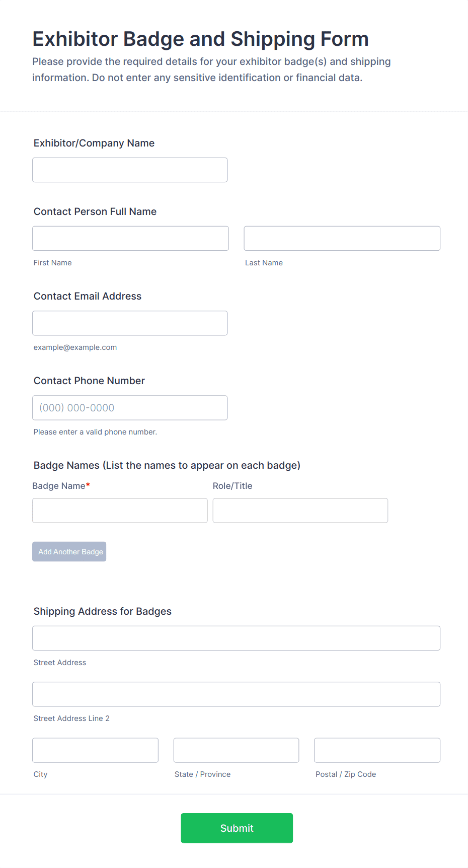Click the Exhibitor Badge and Shipping Form heading
The width and height of the screenshot is (468, 868).
(x=200, y=39)
